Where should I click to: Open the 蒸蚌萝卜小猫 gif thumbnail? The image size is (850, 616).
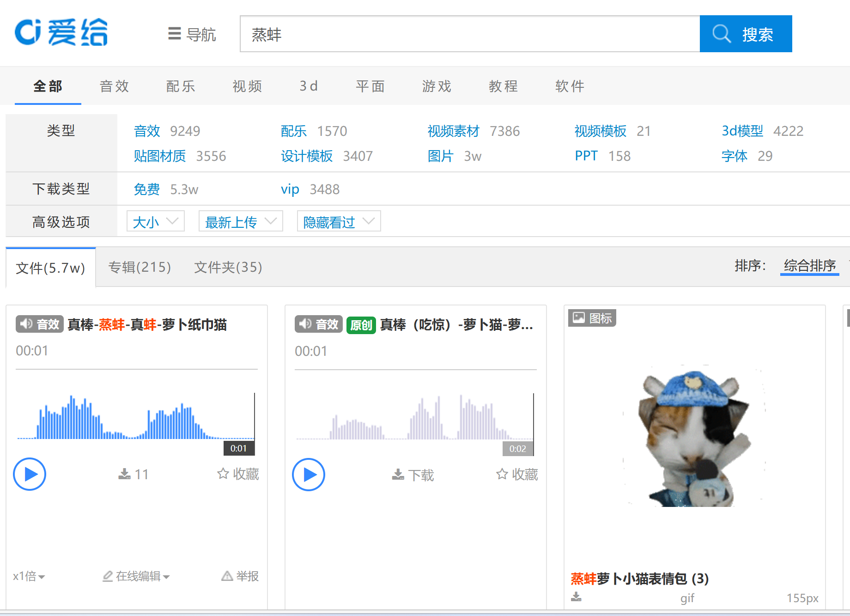(694, 437)
